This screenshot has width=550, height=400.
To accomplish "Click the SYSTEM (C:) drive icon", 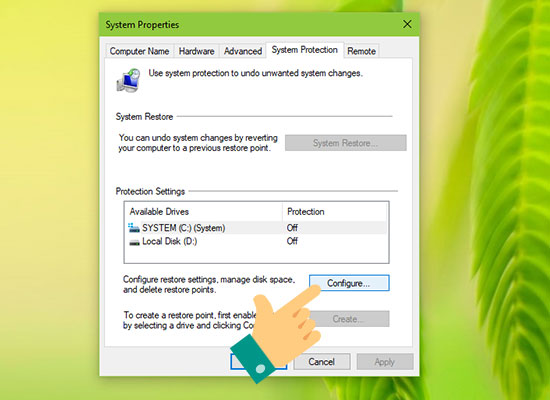I will [134, 228].
